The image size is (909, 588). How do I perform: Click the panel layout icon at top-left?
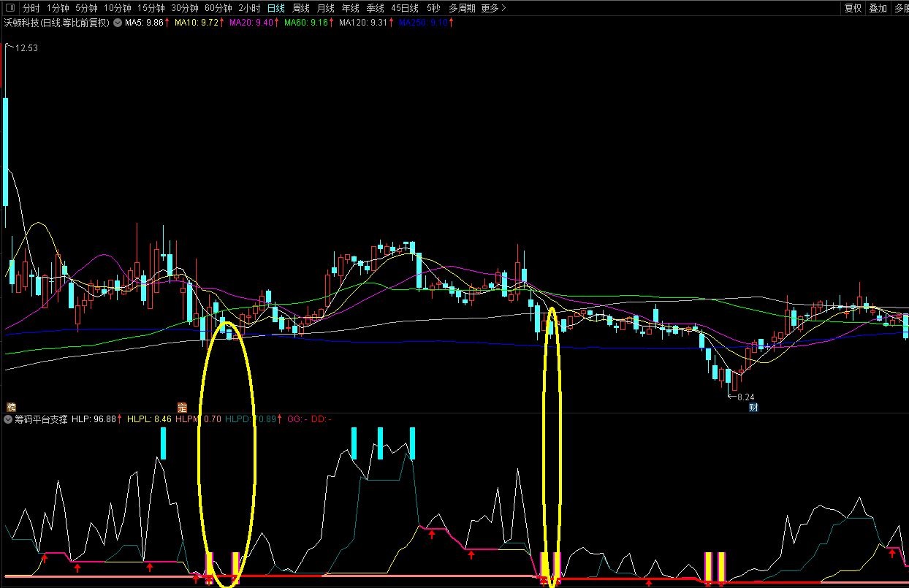coord(9,9)
